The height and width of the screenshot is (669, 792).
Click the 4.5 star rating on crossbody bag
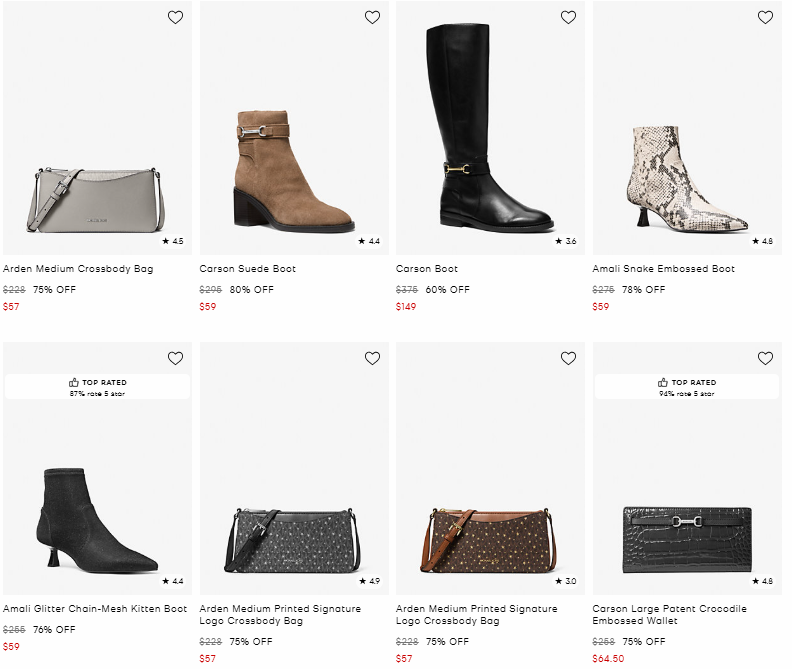(173, 241)
